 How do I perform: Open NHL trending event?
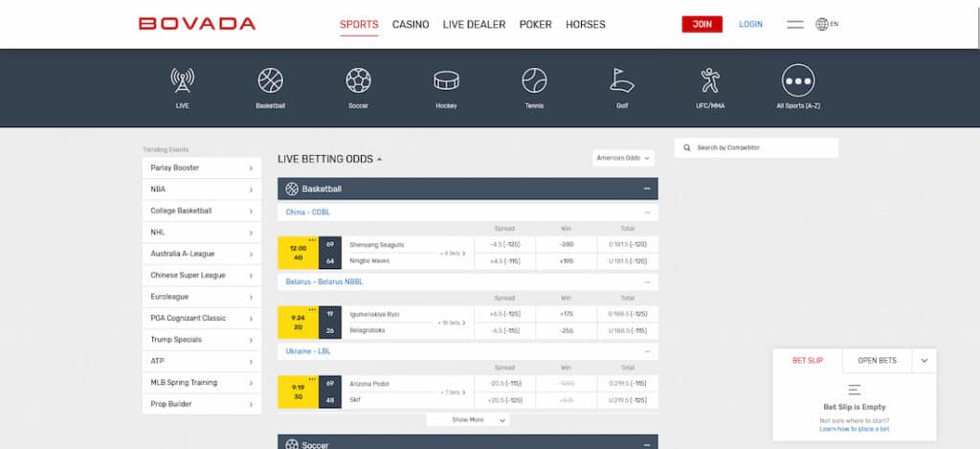202,233
